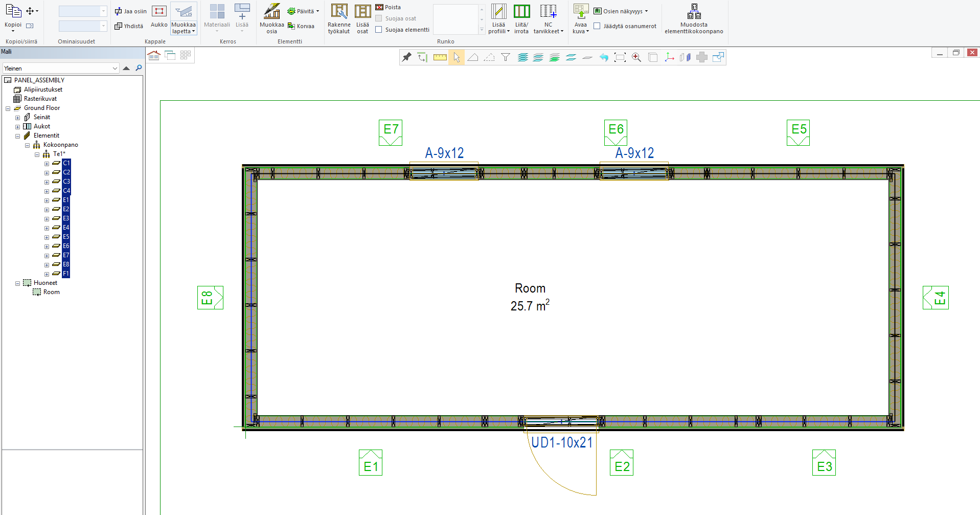980x515 pixels.
Task: Click the E8 element marker
Action: pos(210,298)
